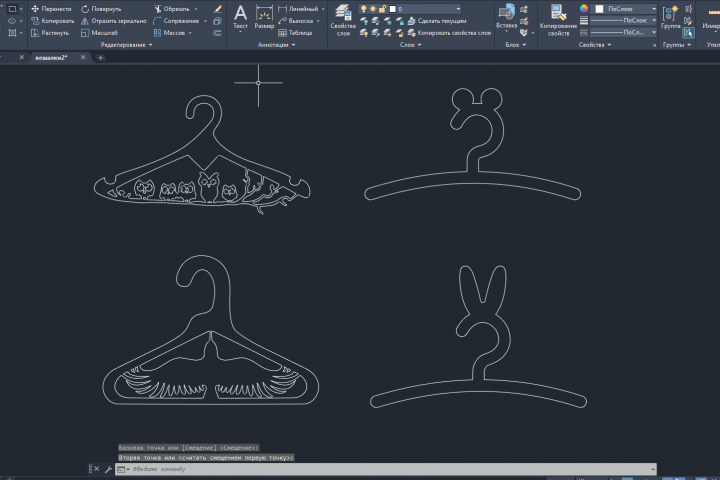Image resolution: width=720 pixels, height=480 pixels.
Task: Select the Move (Перенести) tool
Action: point(51,9)
